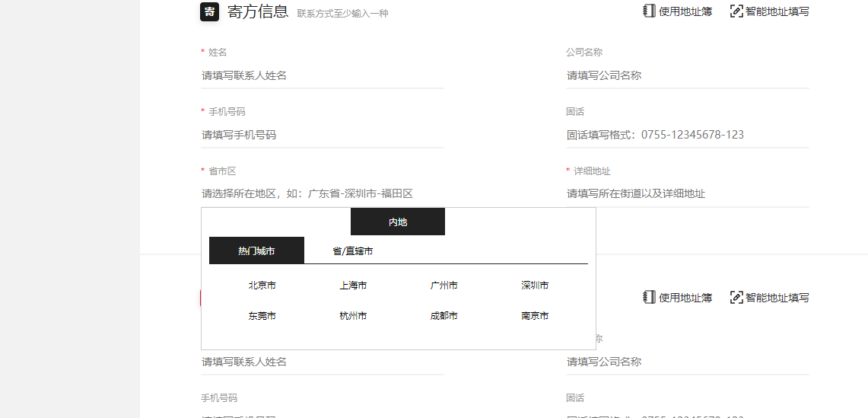868x418 pixels.
Task: Switch to the 内地 tab
Action: (398, 222)
